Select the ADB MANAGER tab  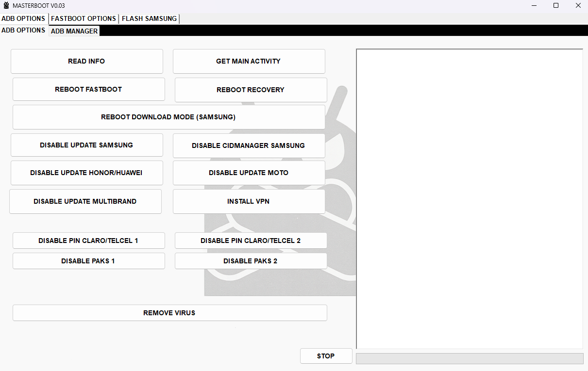point(74,31)
